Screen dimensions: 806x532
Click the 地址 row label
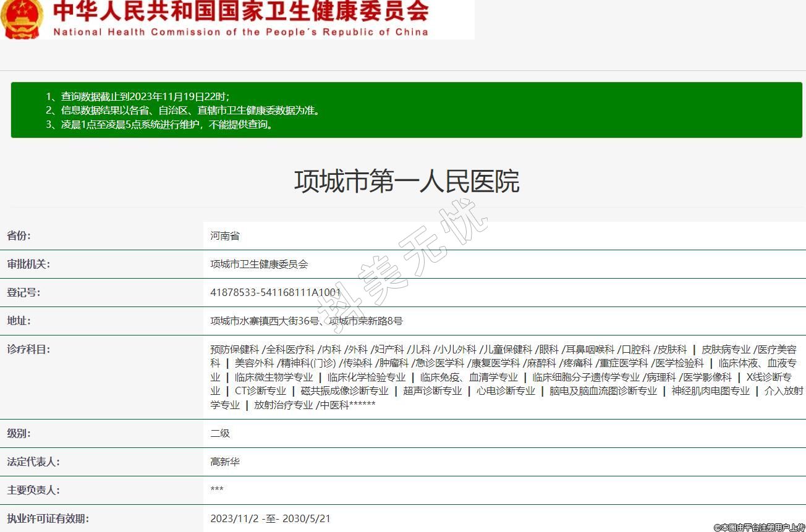(19, 321)
